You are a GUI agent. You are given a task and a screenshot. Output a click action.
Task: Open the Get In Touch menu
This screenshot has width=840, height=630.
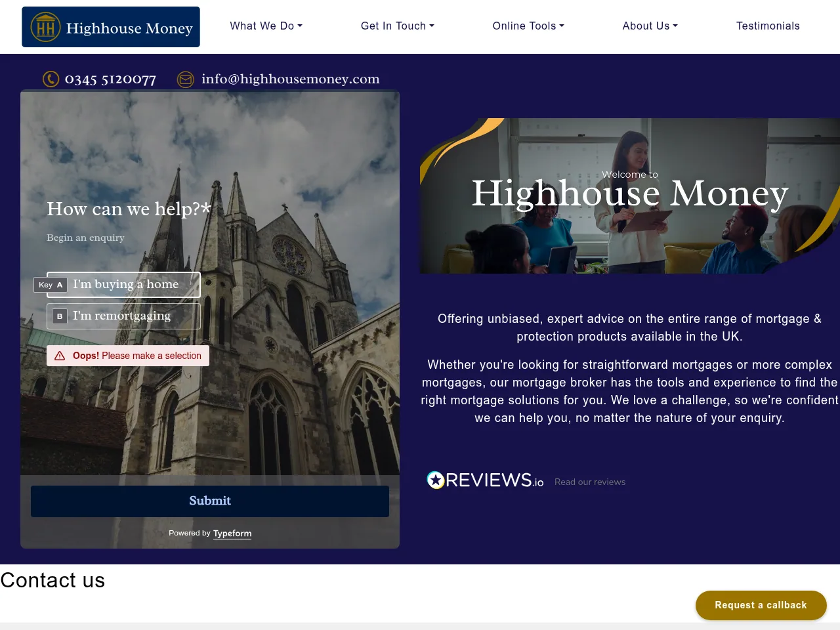click(x=397, y=26)
